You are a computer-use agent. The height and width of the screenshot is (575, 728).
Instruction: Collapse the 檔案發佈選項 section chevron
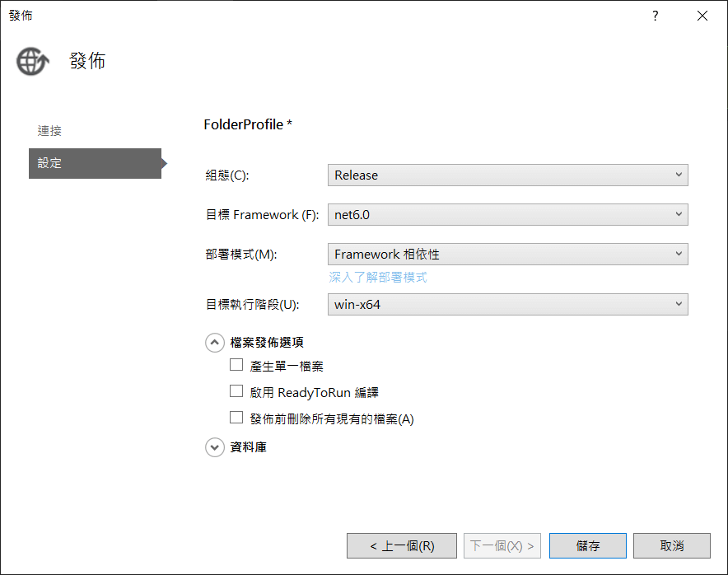215,342
